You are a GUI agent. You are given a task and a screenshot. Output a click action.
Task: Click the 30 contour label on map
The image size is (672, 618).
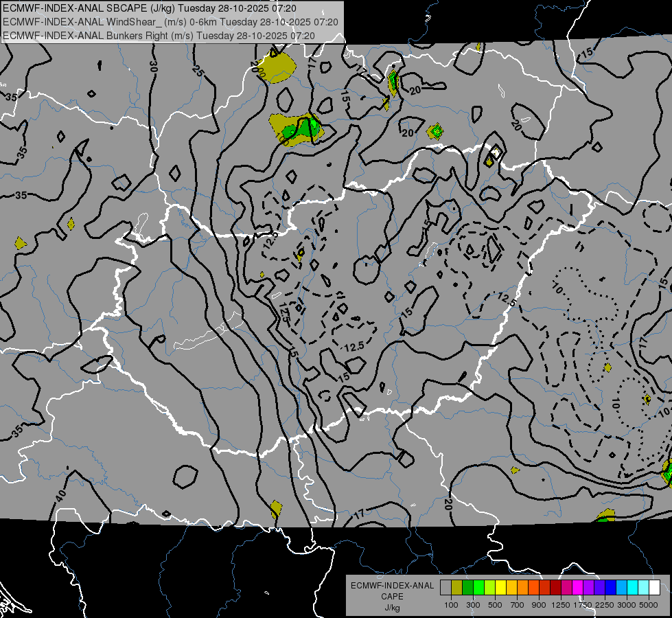pyautogui.click(x=154, y=66)
